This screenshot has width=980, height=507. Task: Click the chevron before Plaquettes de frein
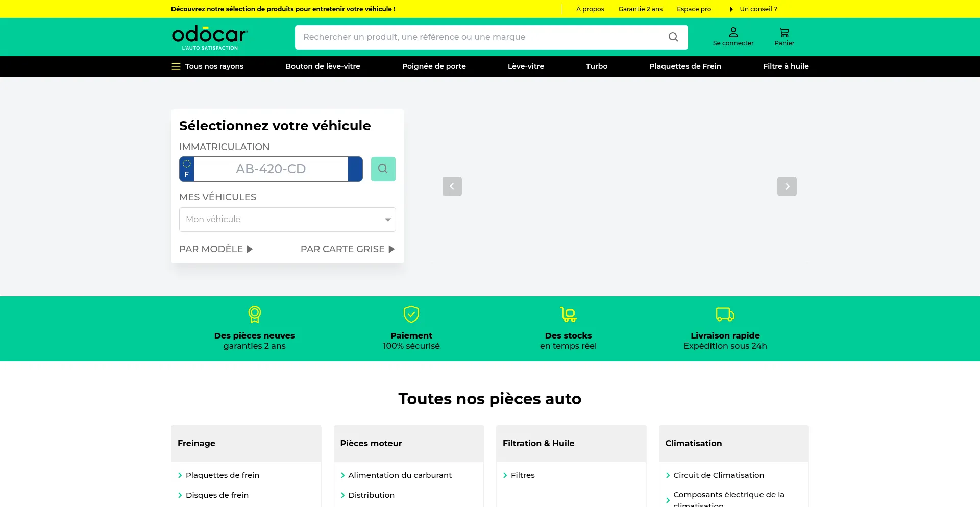click(x=180, y=475)
